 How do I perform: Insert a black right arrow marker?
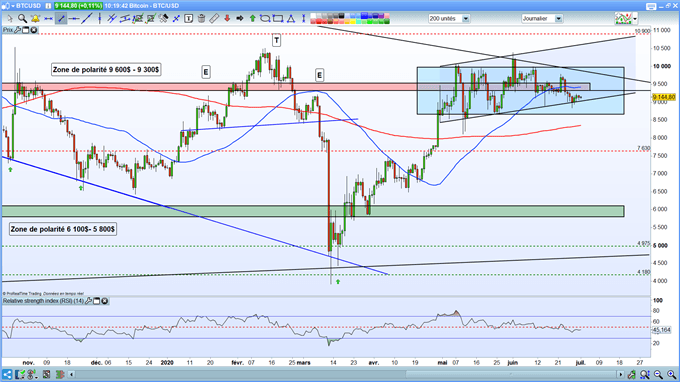240,19
